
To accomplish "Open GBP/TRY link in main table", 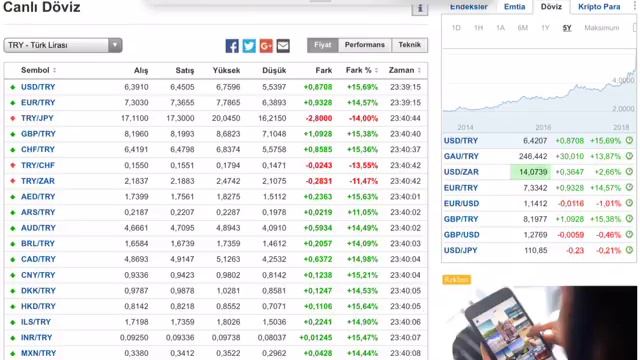I will [x=38, y=134].
